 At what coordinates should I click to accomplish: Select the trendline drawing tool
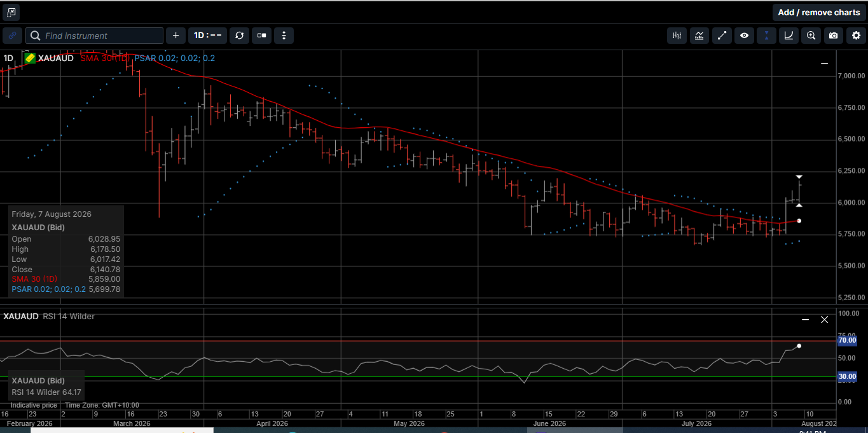click(x=722, y=36)
